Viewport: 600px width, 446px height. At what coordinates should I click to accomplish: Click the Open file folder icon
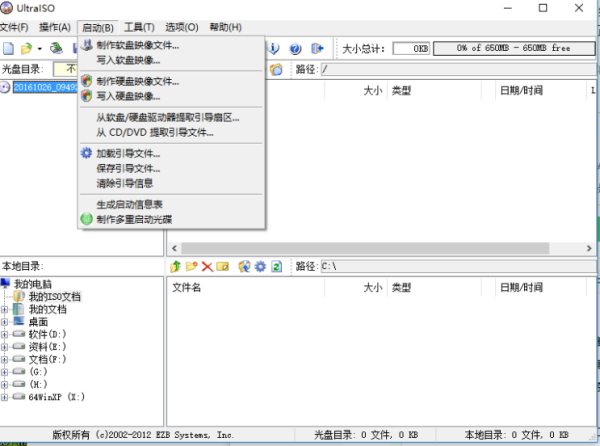[26, 49]
